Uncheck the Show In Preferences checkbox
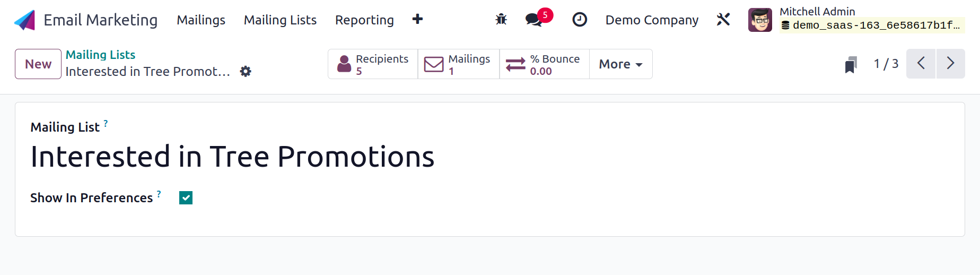 [186, 198]
